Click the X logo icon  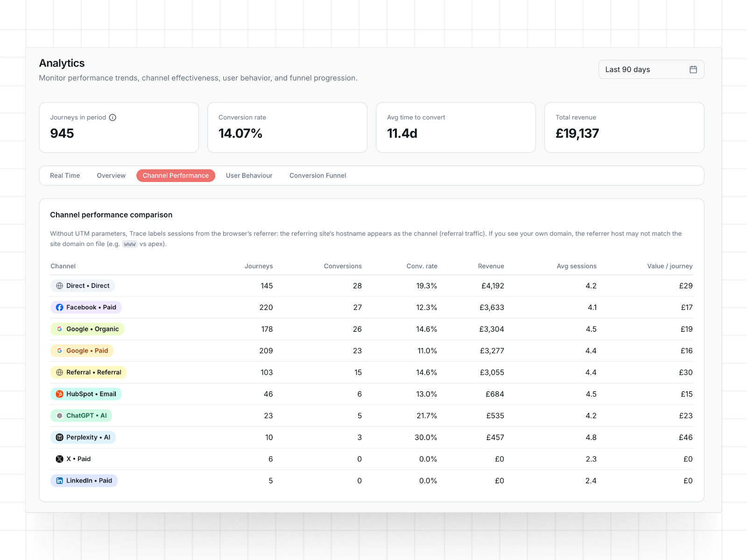coord(59,459)
